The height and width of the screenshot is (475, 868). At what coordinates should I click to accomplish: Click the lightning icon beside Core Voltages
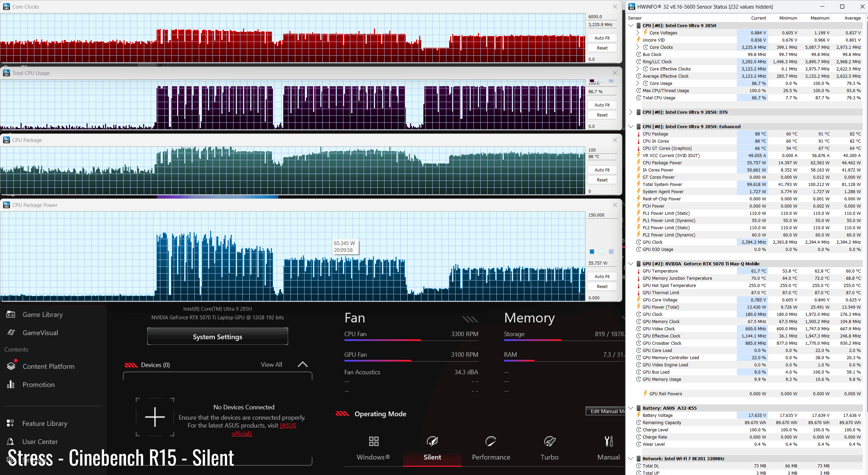click(645, 33)
